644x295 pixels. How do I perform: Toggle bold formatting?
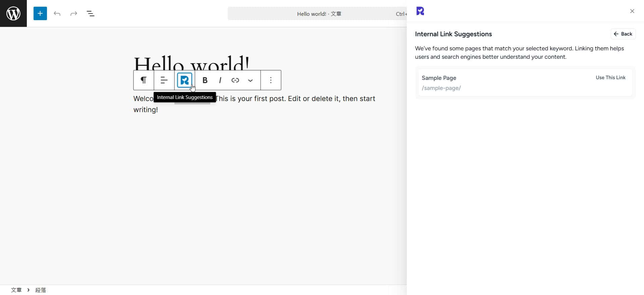205,80
